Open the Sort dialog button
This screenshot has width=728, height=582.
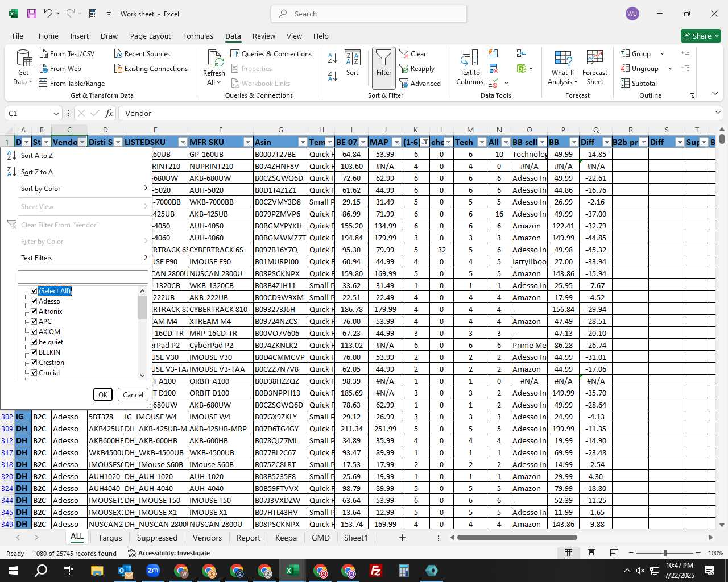[x=353, y=63]
